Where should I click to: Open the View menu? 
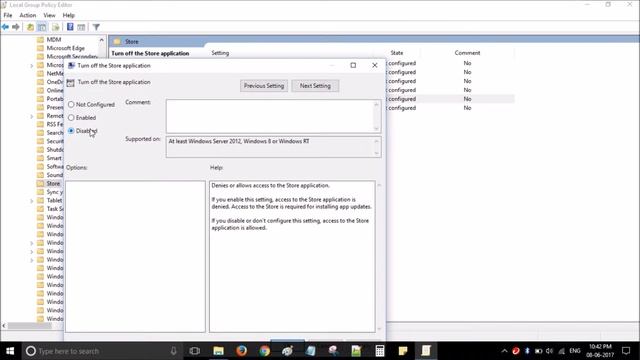click(x=49, y=15)
